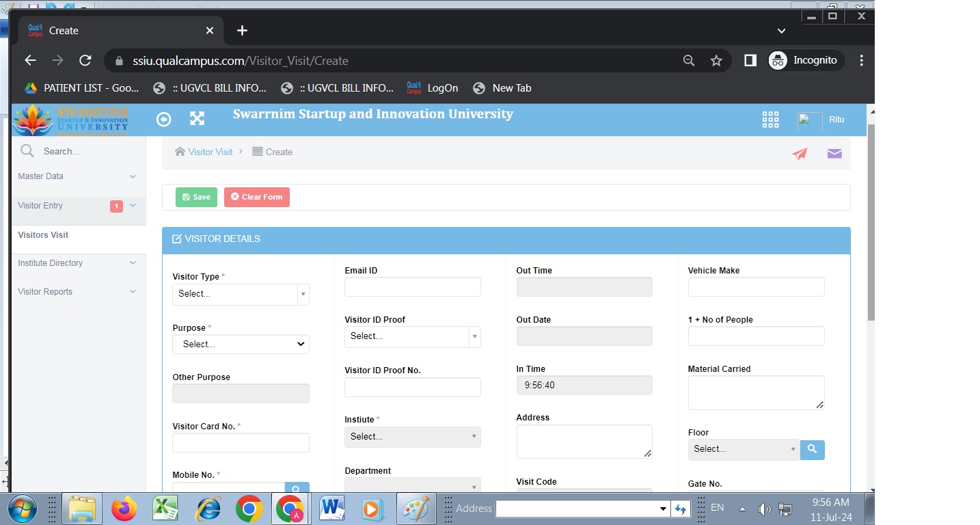The width and height of the screenshot is (980, 525).
Task: Open Chrome three-dot menu
Action: click(862, 61)
